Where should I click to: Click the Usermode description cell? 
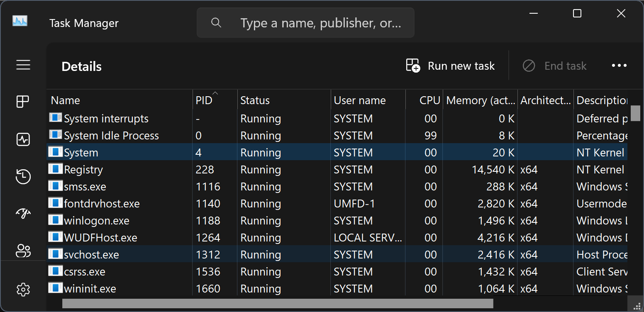(x=602, y=204)
